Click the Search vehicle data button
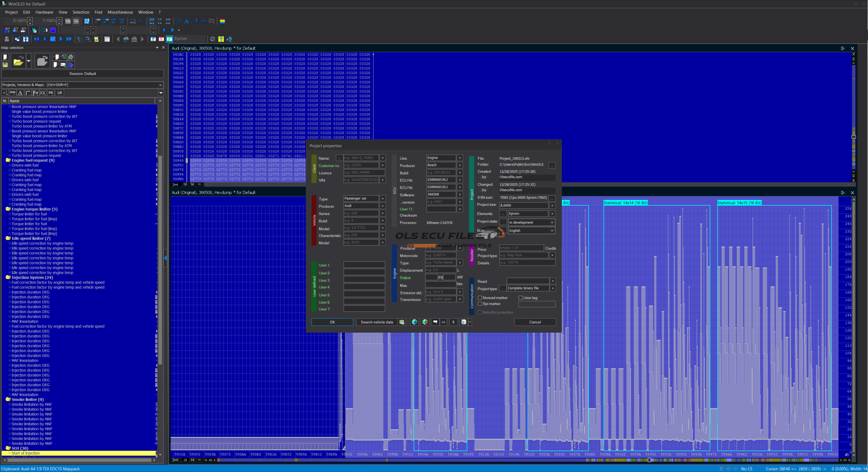 (377, 322)
